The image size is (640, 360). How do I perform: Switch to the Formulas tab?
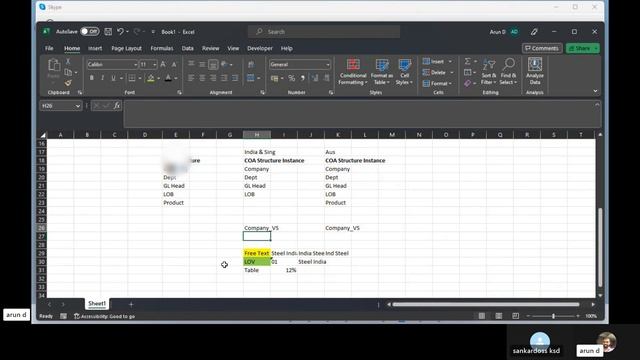click(x=162, y=48)
